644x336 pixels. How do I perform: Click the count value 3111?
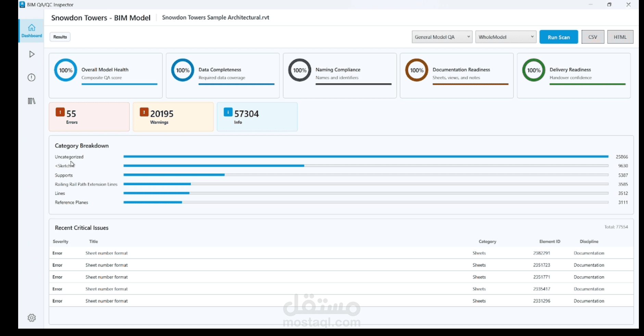click(623, 202)
